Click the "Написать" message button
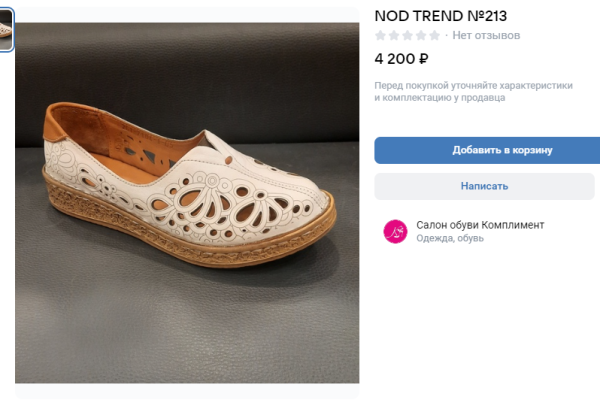This screenshot has width=600, height=400. 486,186
